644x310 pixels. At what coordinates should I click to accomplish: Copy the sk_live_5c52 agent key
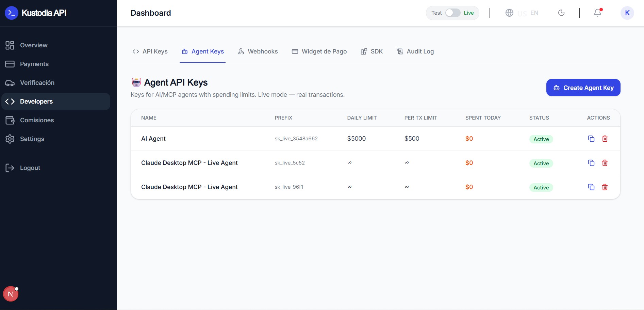[591, 163]
